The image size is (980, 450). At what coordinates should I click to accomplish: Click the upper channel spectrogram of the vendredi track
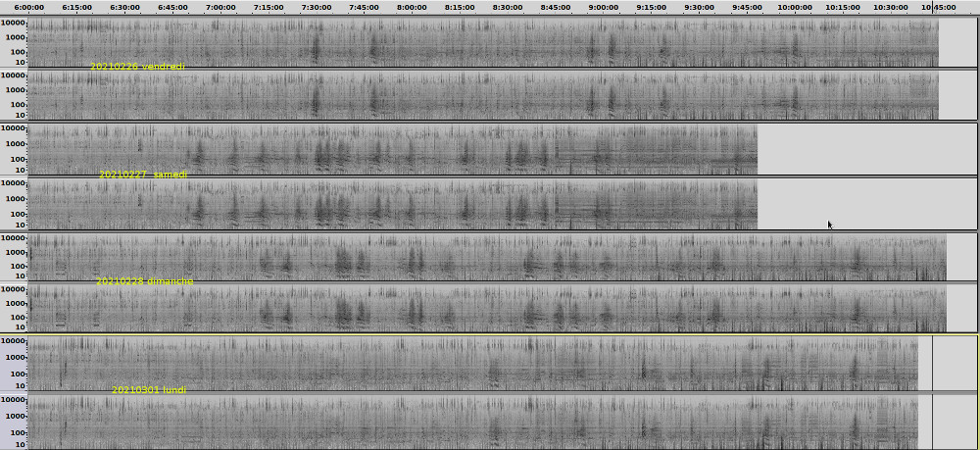click(490, 39)
